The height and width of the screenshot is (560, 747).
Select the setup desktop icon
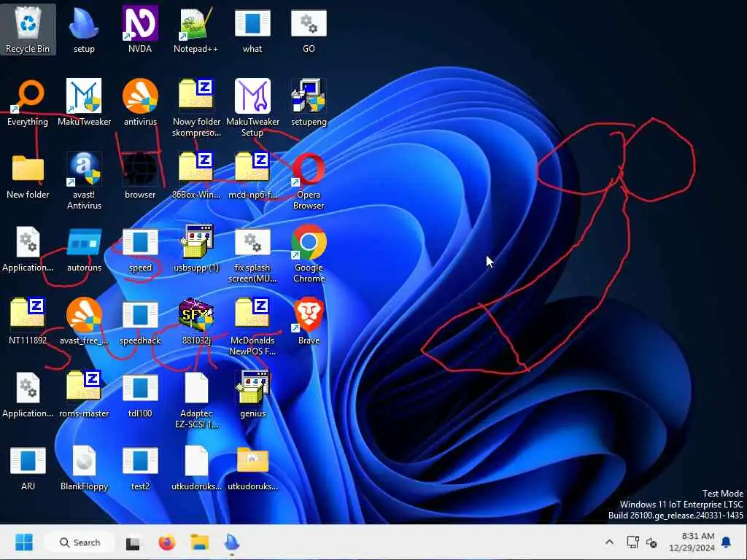click(84, 29)
